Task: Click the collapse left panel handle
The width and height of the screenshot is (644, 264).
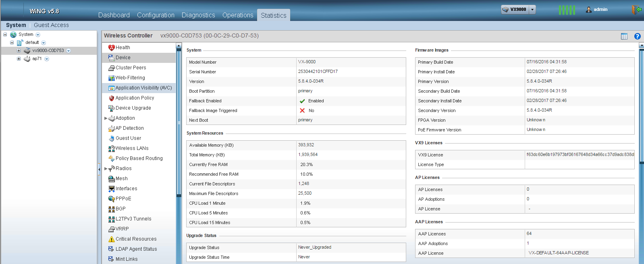Action: (x=99, y=169)
